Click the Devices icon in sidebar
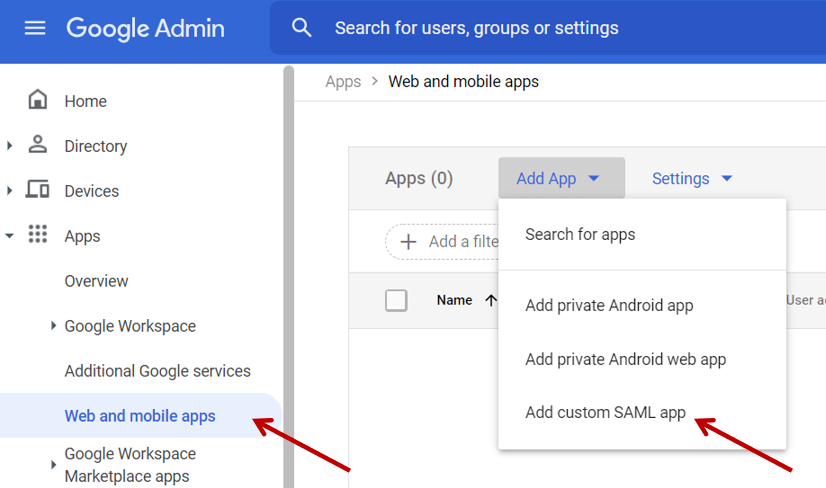826x488 pixels. 38,190
